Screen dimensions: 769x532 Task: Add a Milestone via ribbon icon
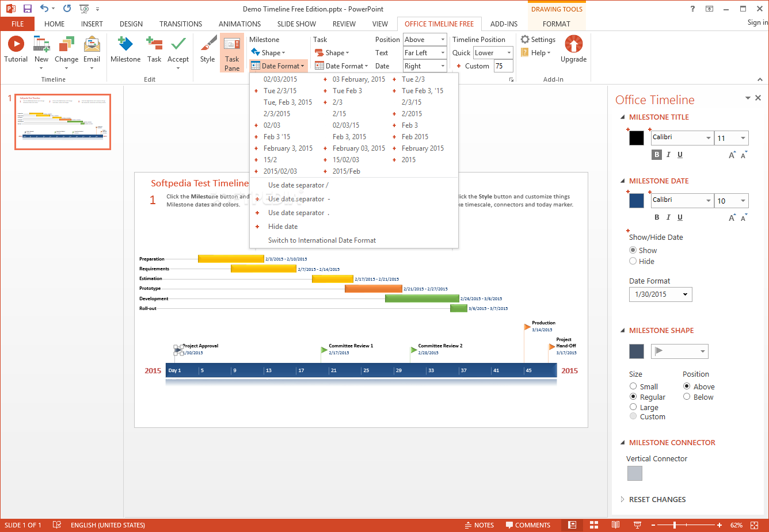point(125,44)
